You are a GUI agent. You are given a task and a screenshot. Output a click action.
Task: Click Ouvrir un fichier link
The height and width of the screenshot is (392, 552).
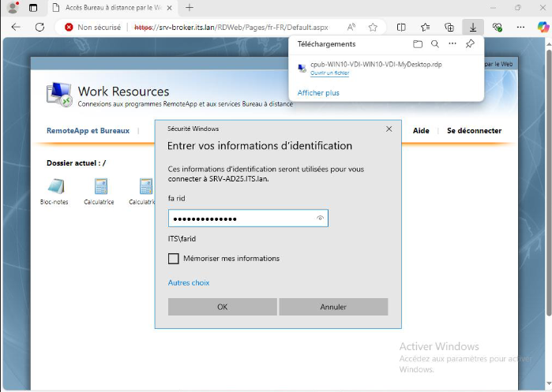click(x=329, y=73)
